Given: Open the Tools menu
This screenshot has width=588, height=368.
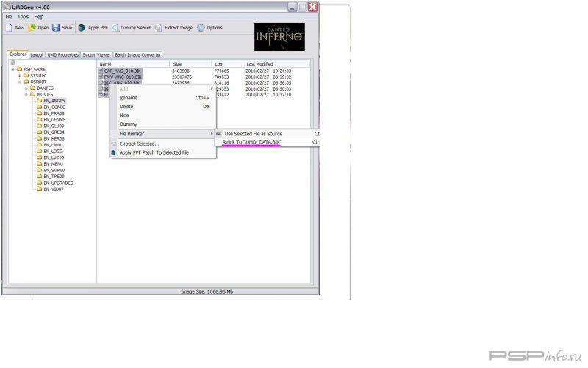Looking at the screenshot, I should coord(23,16).
